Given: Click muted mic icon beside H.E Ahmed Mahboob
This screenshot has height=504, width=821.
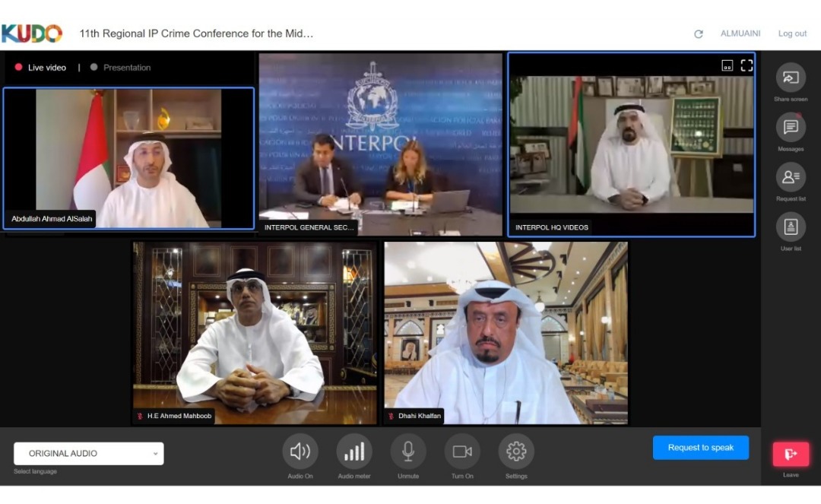Looking at the screenshot, I should click(x=140, y=416).
